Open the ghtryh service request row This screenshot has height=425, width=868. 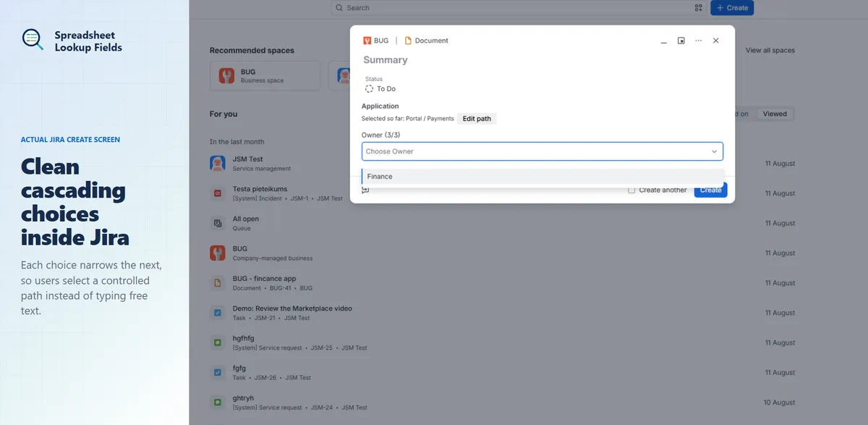point(502,402)
